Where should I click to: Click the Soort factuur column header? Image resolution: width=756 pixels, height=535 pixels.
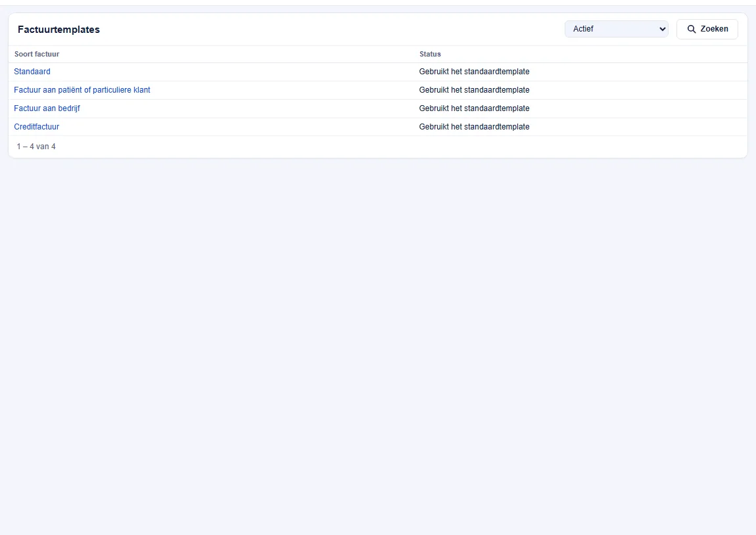(x=37, y=54)
